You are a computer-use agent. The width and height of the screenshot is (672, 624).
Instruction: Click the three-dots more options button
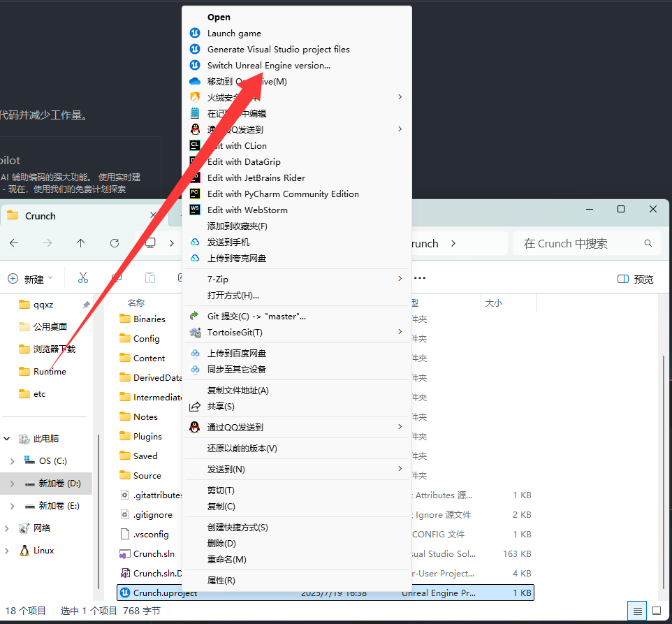420,278
